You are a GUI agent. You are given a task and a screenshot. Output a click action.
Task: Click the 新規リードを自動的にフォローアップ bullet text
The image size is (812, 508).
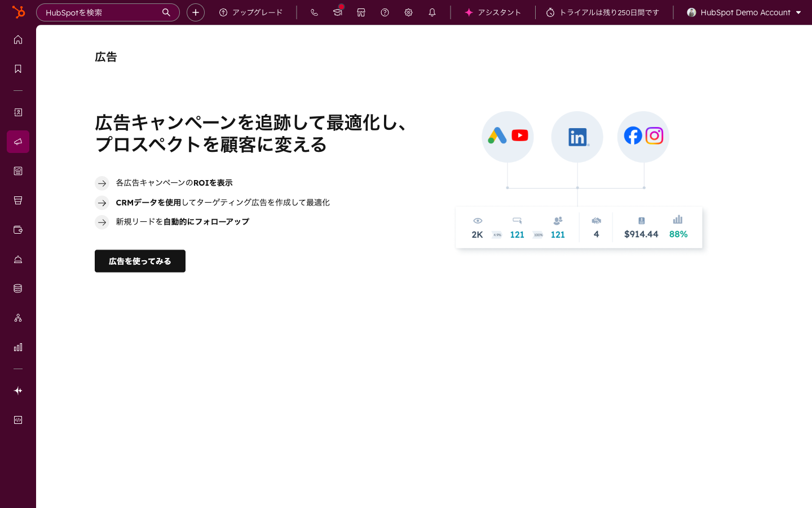pyautogui.click(x=182, y=222)
